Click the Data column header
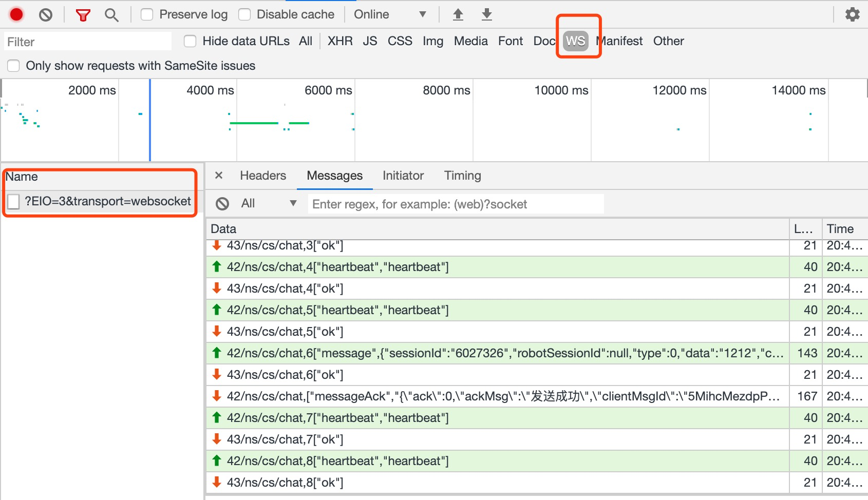Image resolution: width=868 pixels, height=500 pixels. [x=497, y=229]
